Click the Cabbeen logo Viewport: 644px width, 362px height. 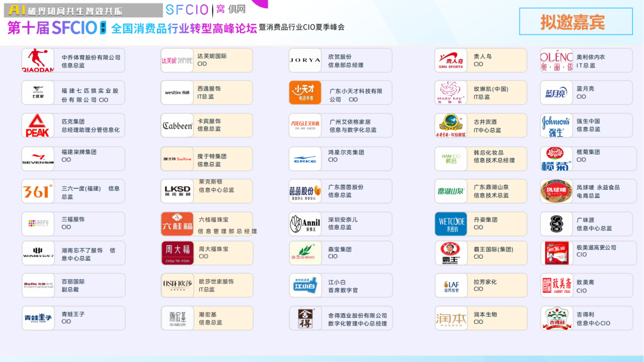click(x=177, y=125)
